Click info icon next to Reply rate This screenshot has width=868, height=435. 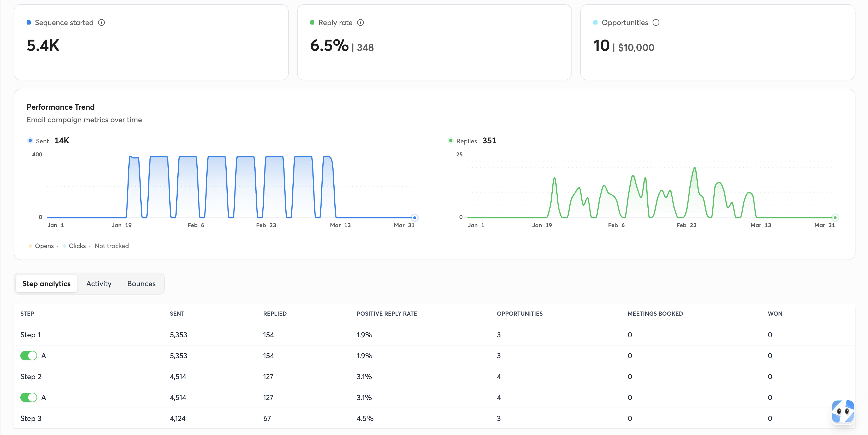click(x=360, y=23)
